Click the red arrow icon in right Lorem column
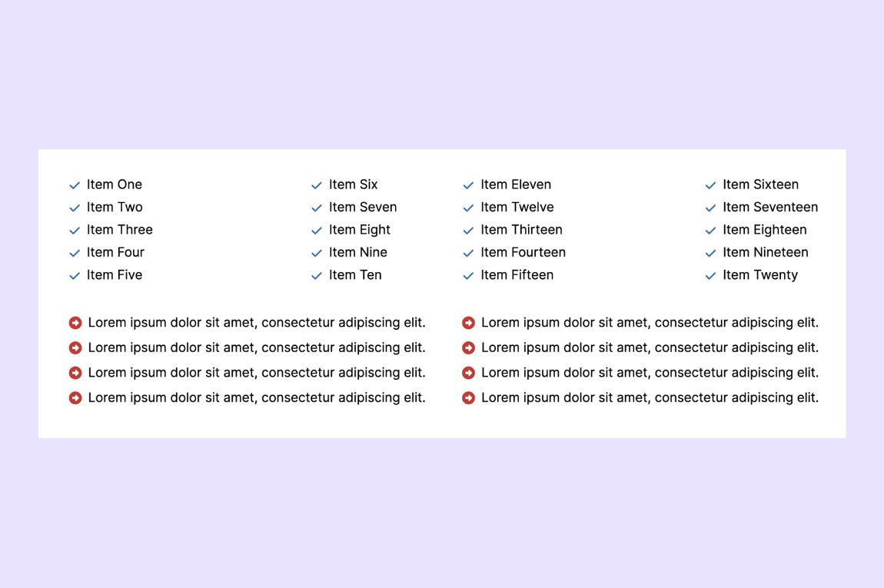Screen dimensions: 884x588 (468, 322)
